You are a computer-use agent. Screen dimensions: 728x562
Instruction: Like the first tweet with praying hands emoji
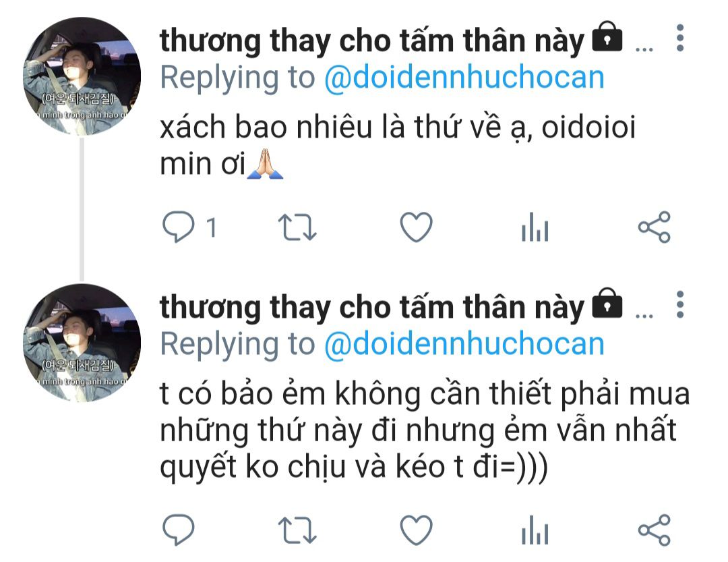417,227
